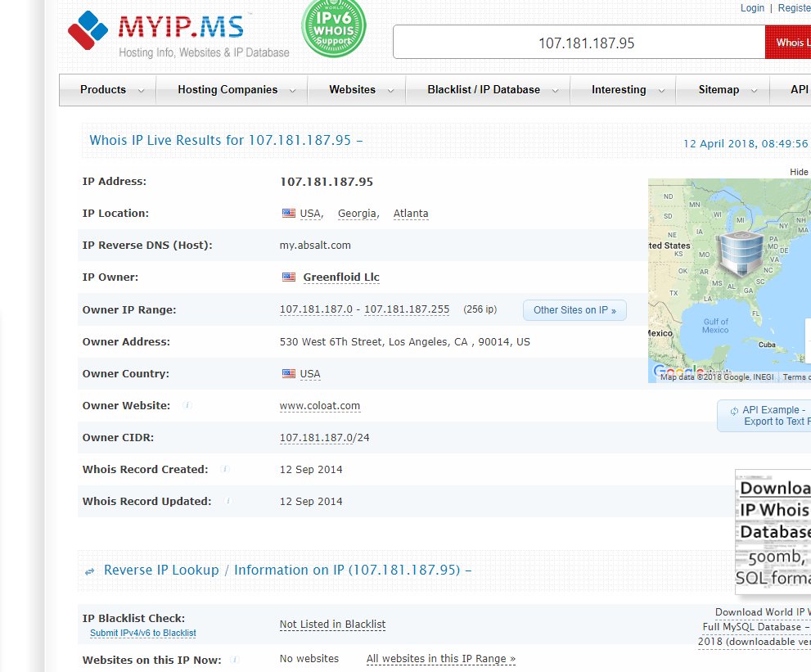Expand the Sitemap dropdown arrow

tap(754, 91)
